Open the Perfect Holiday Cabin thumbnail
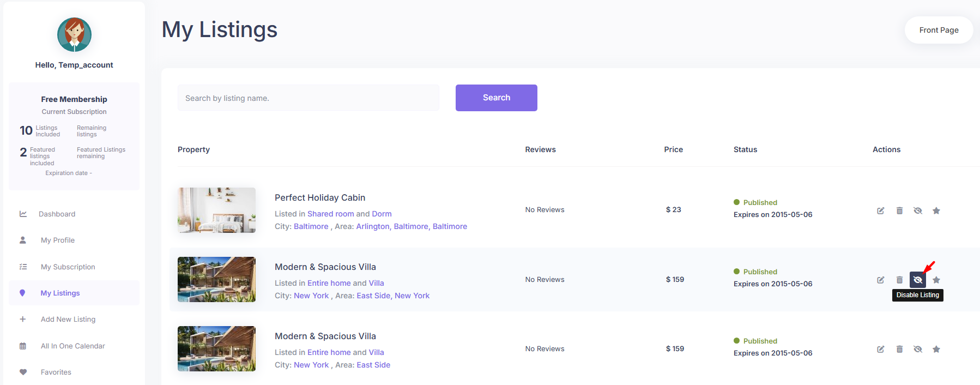 pos(216,210)
